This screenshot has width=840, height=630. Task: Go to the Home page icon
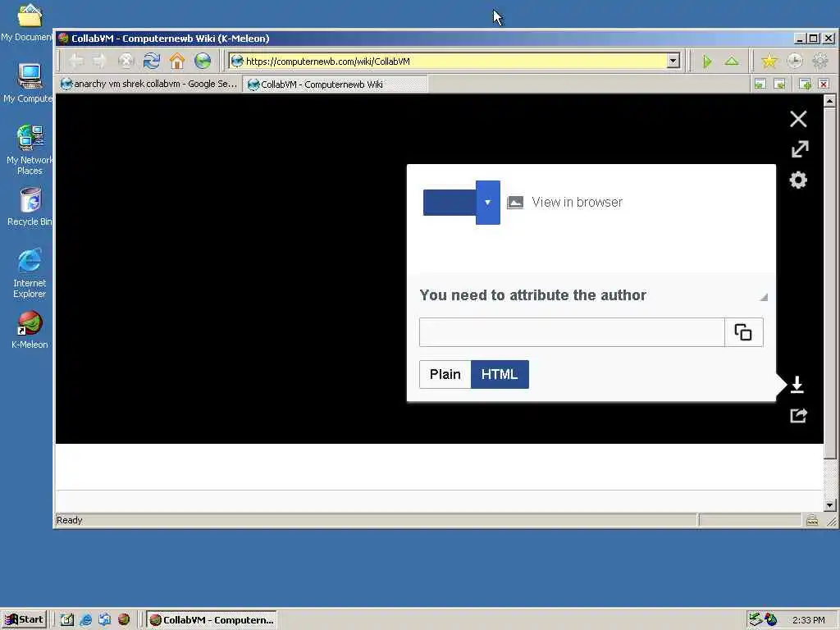click(177, 61)
